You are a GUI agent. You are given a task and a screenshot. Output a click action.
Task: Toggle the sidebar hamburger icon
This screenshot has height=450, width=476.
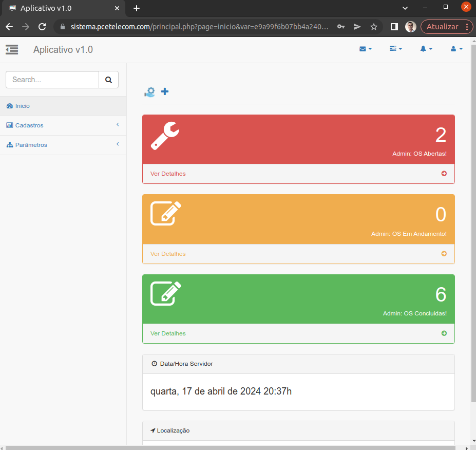click(x=11, y=49)
